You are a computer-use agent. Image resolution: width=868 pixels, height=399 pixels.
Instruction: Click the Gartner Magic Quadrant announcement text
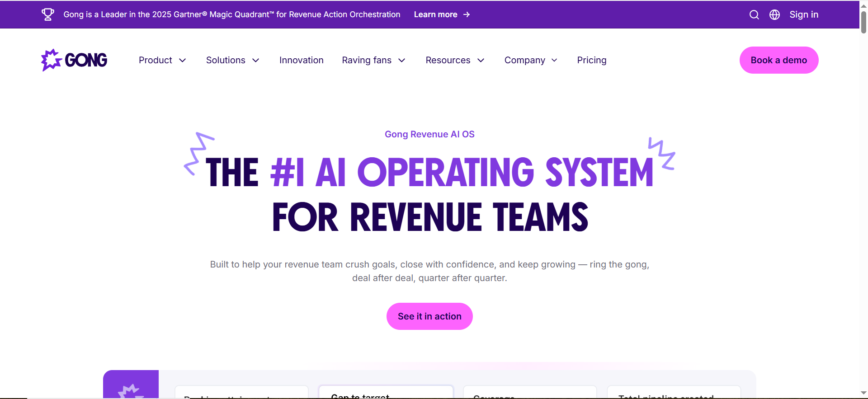pyautogui.click(x=232, y=14)
